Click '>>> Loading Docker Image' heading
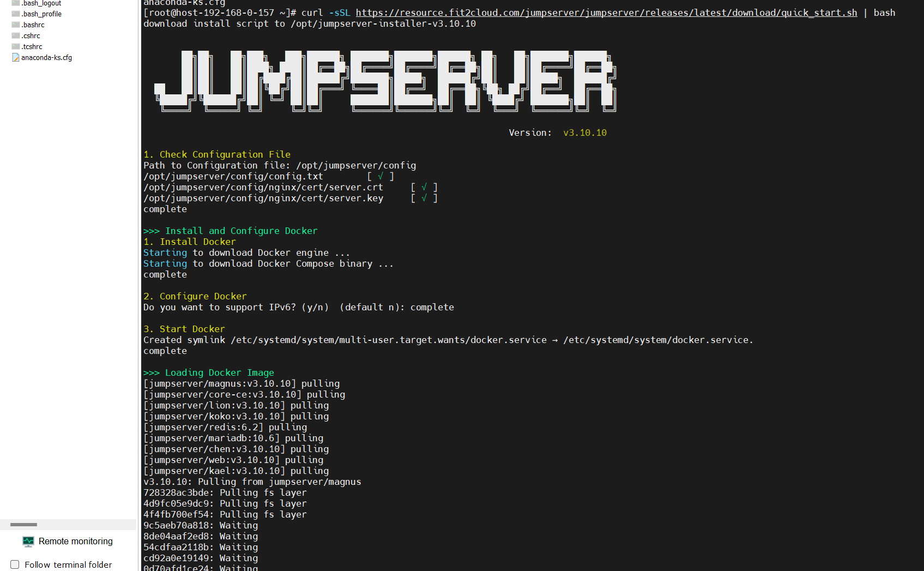The image size is (924, 571). click(x=209, y=372)
